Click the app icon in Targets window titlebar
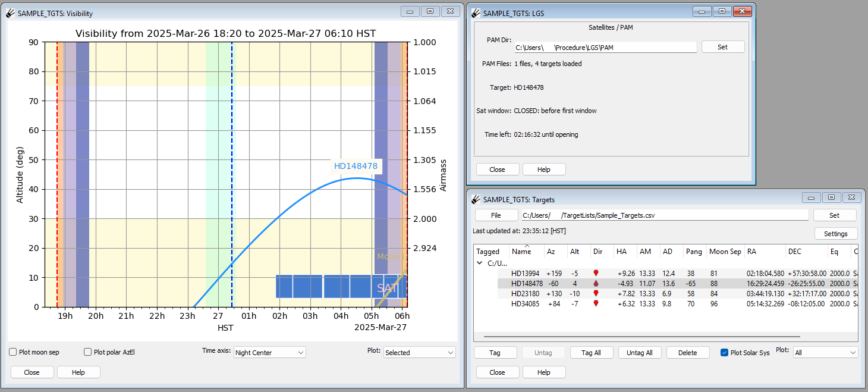The width and height of the screenshot is (868, 392). click(x=475, y=199)
